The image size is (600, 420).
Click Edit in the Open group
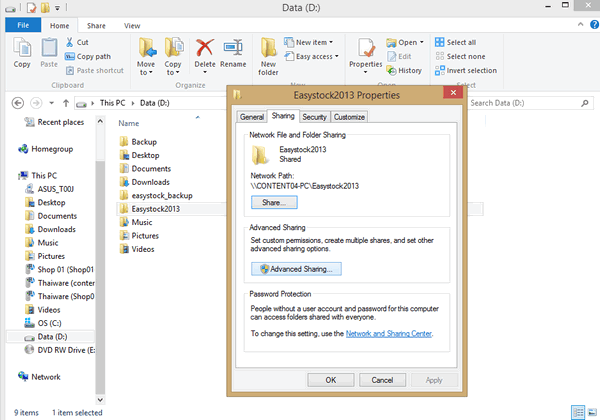click(x=399, y=56)
